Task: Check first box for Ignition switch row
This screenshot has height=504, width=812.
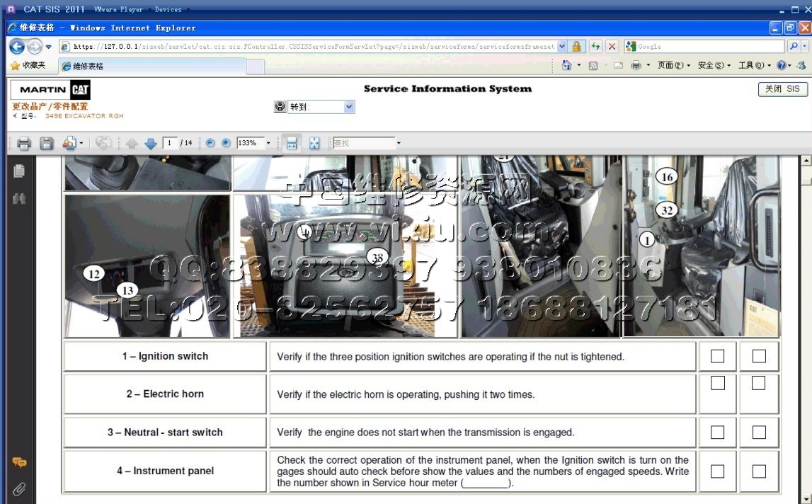Action: click(717, 356)
